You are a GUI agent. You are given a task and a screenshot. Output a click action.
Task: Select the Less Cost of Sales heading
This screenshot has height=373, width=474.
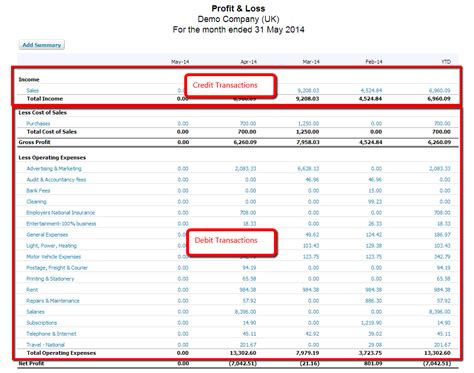click(43, 113)
